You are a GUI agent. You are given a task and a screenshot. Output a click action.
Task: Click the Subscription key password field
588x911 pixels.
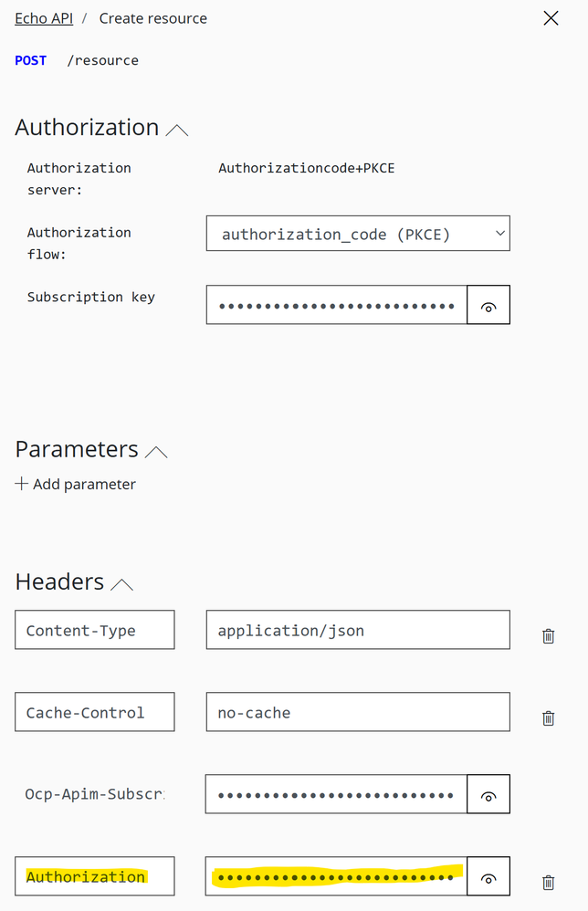pos(336,305)
